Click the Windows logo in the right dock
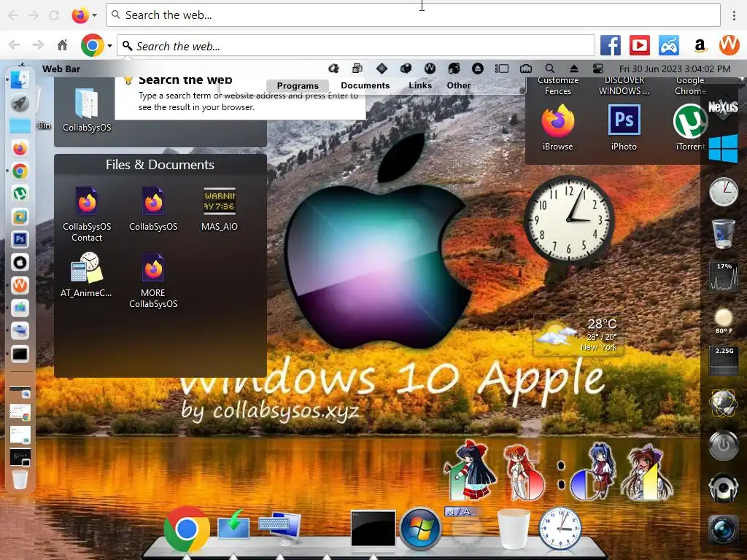Image resolution: width=747 pixels, height=560 pixels. (x=723, y=149)
